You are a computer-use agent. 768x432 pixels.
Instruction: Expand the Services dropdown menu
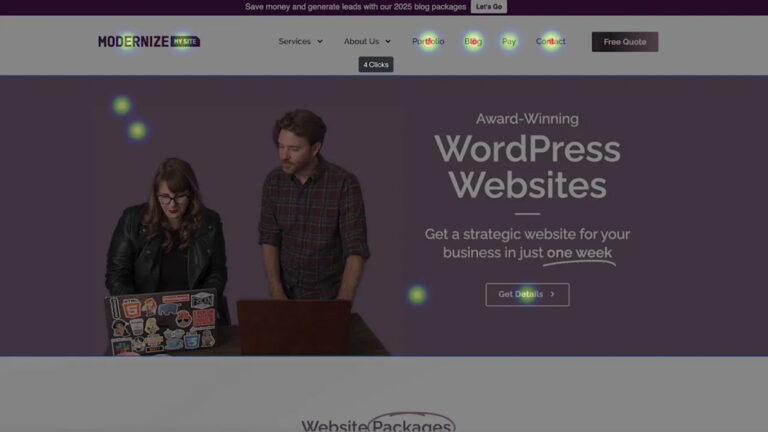(295, 41)
